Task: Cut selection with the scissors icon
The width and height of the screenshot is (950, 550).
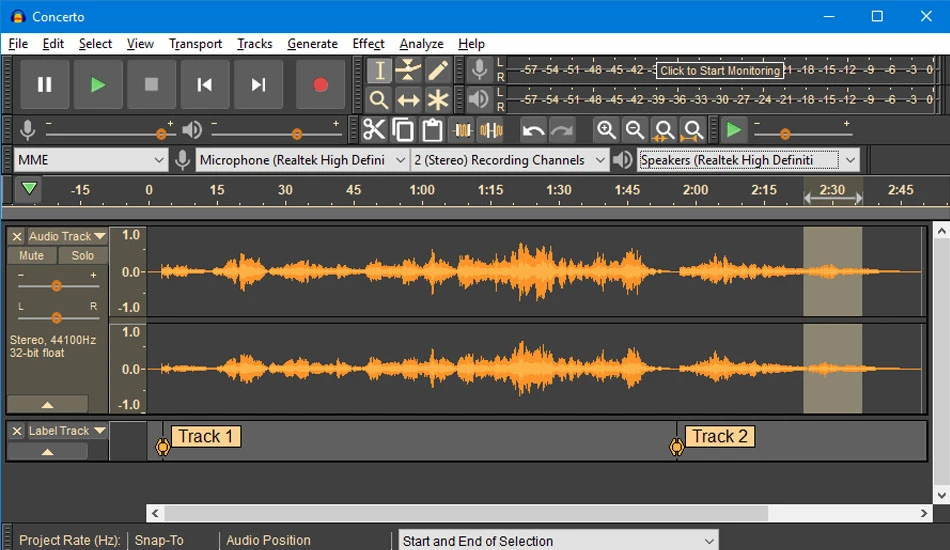Action: [374, 130]
